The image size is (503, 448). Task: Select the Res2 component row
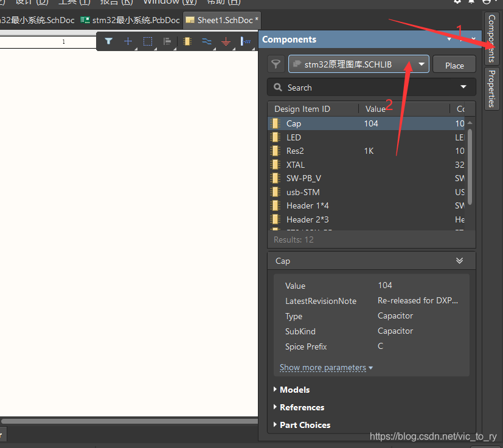click(367, 151)
